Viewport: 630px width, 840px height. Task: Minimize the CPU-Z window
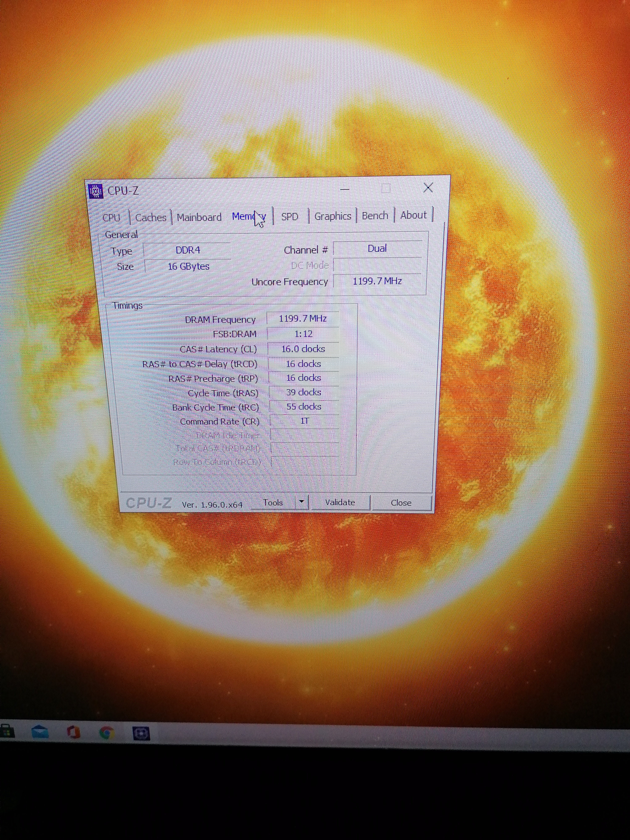344,189
